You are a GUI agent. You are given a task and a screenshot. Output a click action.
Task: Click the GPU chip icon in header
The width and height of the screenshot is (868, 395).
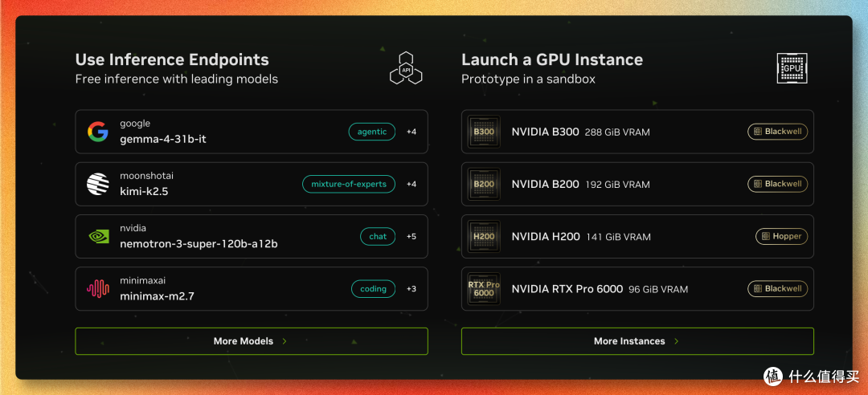(792, 68)
